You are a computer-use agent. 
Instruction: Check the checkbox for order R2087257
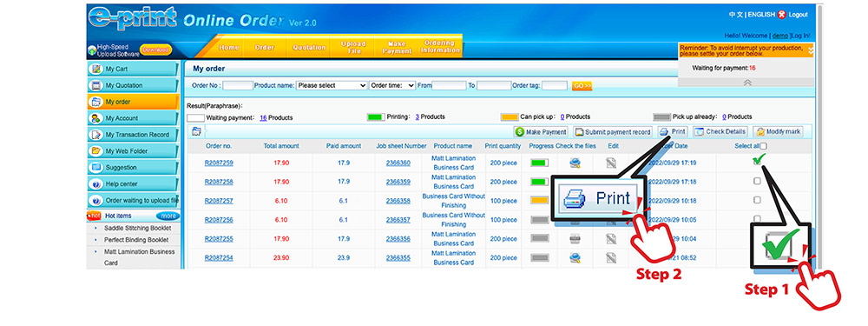(757, 200)
